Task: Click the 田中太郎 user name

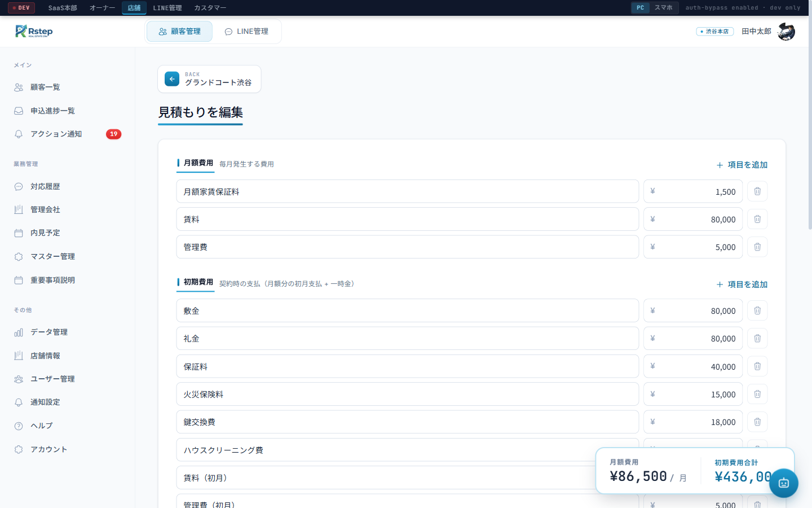Action: point(756,32)
